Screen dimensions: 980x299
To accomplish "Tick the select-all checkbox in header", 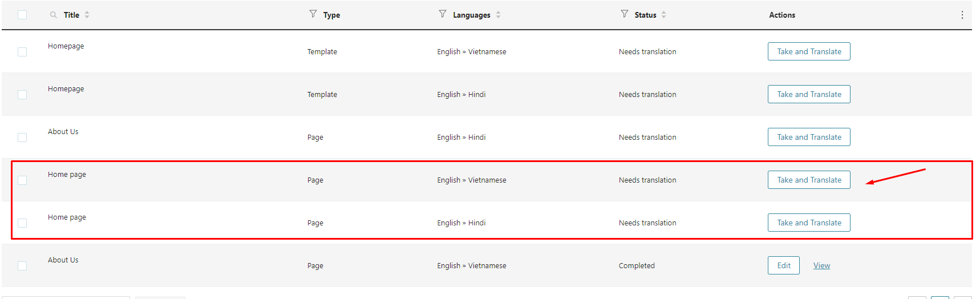I will coord(22,15).
